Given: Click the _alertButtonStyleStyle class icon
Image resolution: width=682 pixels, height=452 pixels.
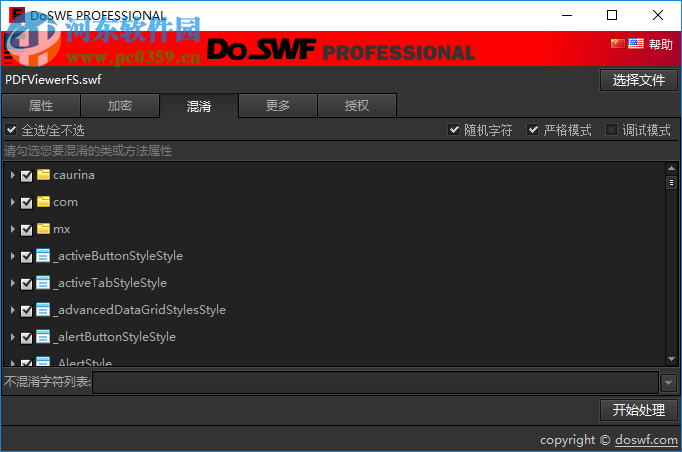Looking at the screenshot, I should click(43, 337).
